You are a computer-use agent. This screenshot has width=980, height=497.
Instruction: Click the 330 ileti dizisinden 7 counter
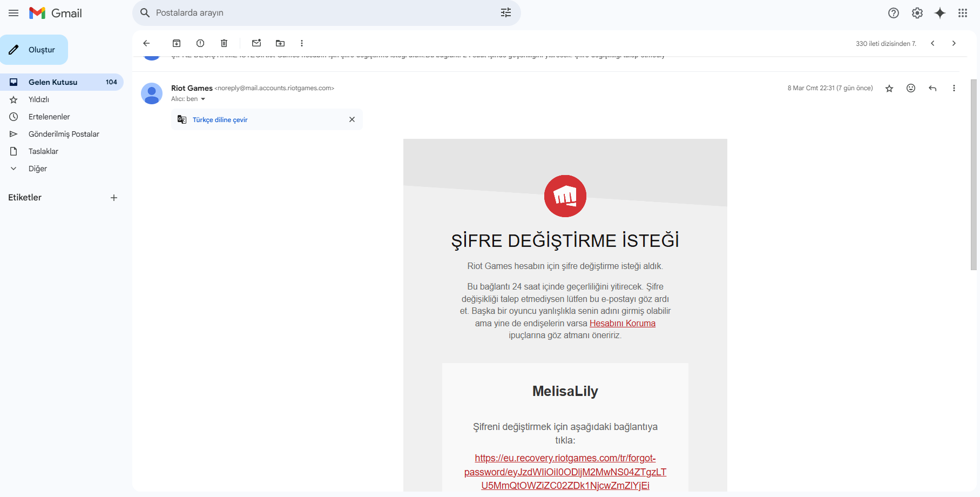886,44
